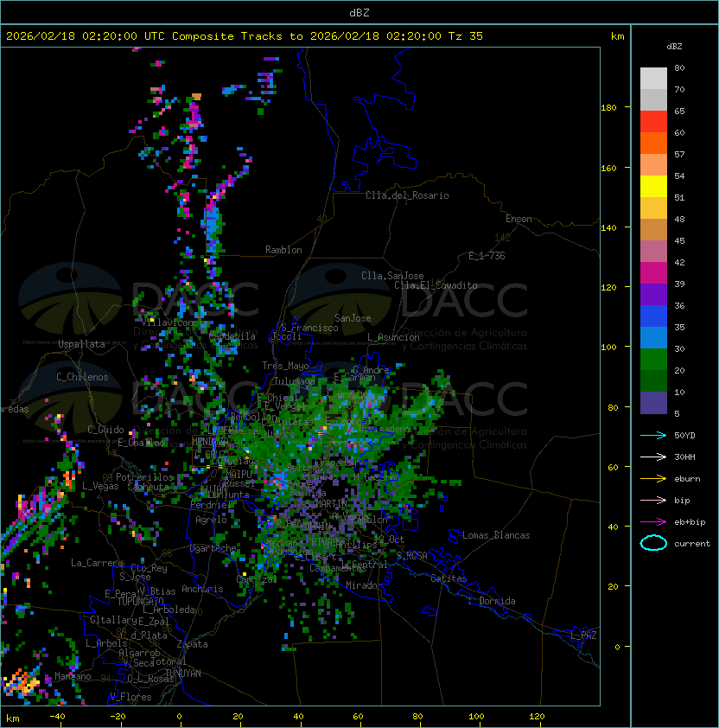Viewport: 719px width, 728px height.
Task: Click the white 30HM arrow icon
Action: [653, 457]
